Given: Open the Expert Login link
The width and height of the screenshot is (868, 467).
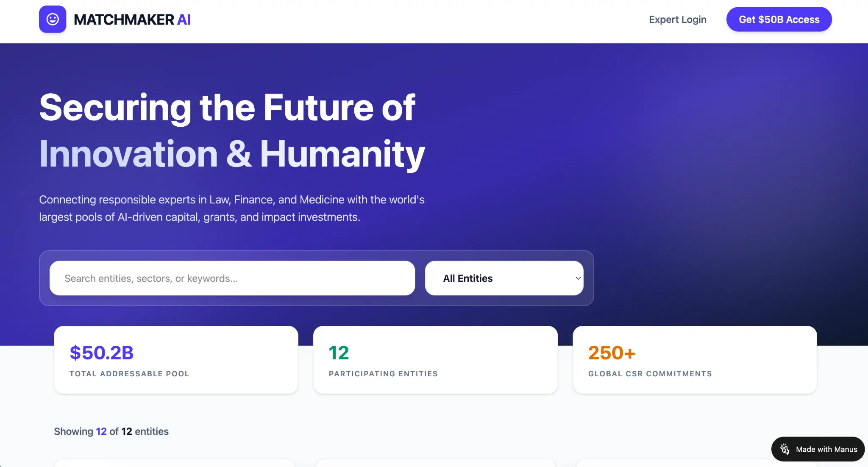Looking at the screenshot, I should (x=677, y=19).
